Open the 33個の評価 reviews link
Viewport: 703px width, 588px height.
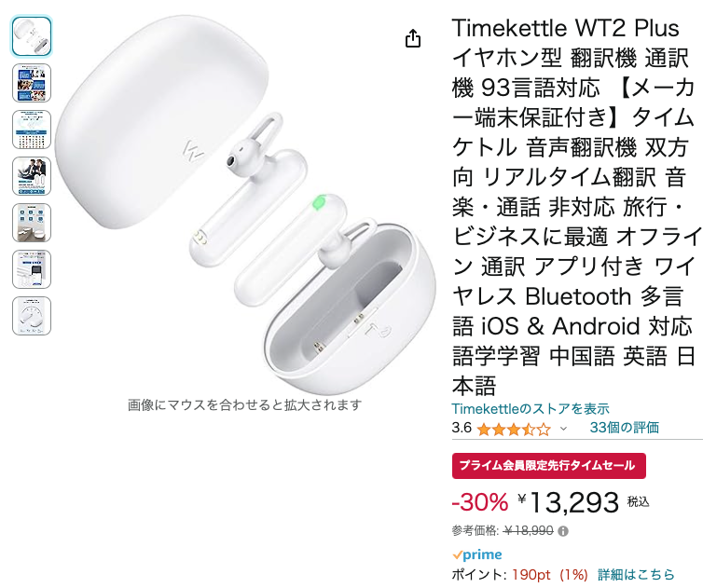click(x=624, y=428)
